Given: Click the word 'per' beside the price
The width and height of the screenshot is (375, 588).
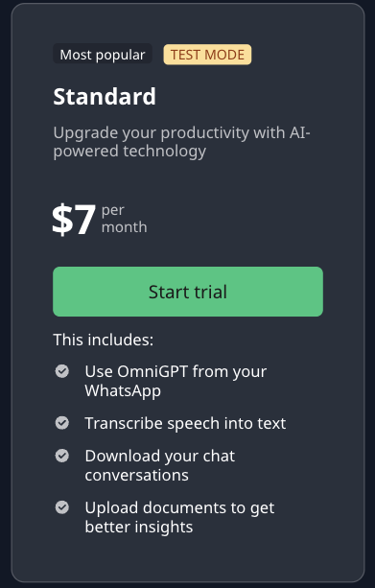Looking at the screenshot, I should tap(113, 210).
